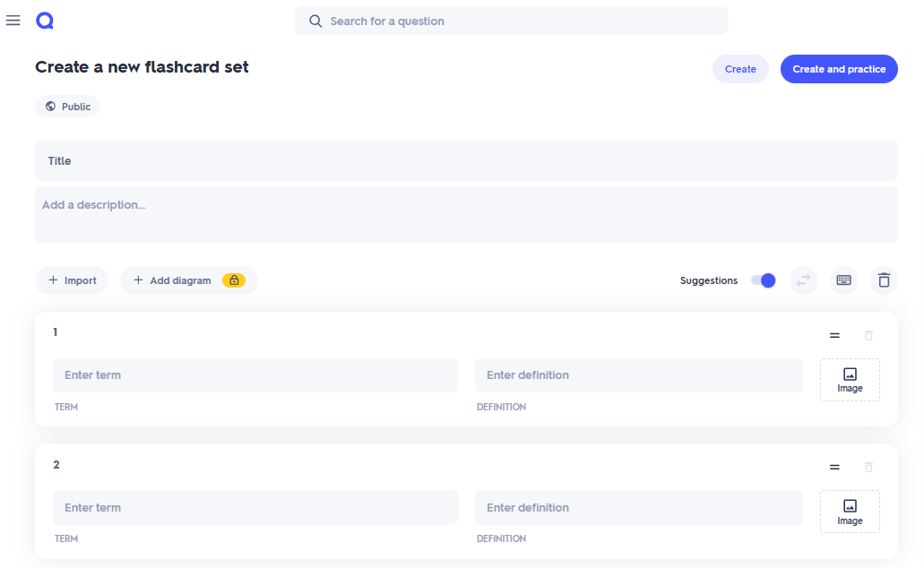Click the Add a description box
924x568 pixels.
coord(466,214)
